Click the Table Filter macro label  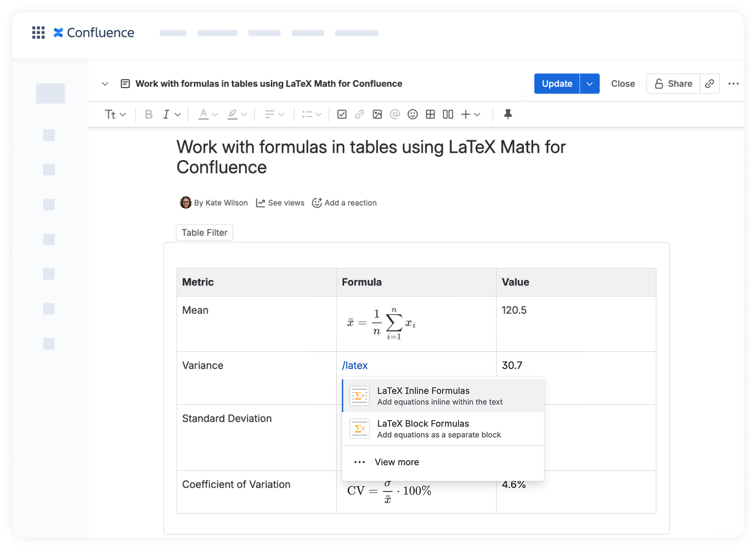(x=204, y=233)
